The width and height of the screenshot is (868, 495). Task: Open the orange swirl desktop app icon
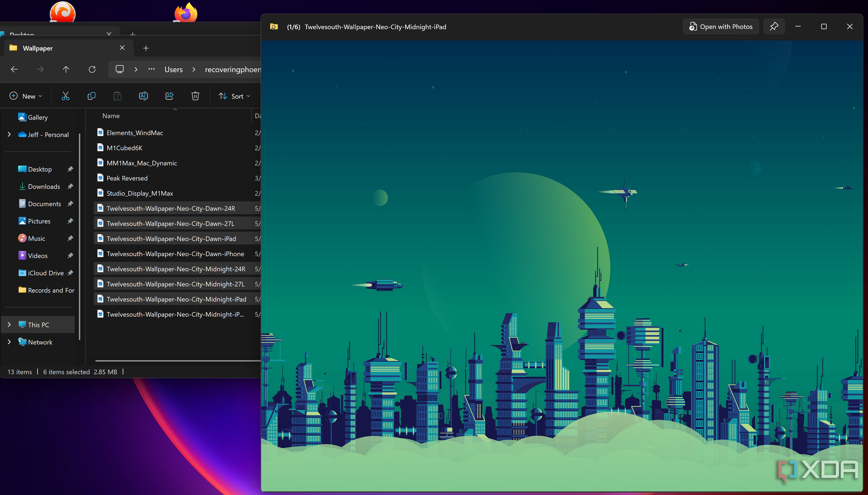(x=62, y=12)
